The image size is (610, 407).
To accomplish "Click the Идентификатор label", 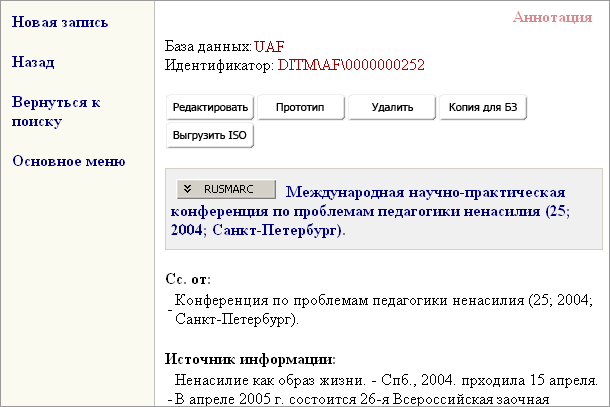I will tap(218, 65).
